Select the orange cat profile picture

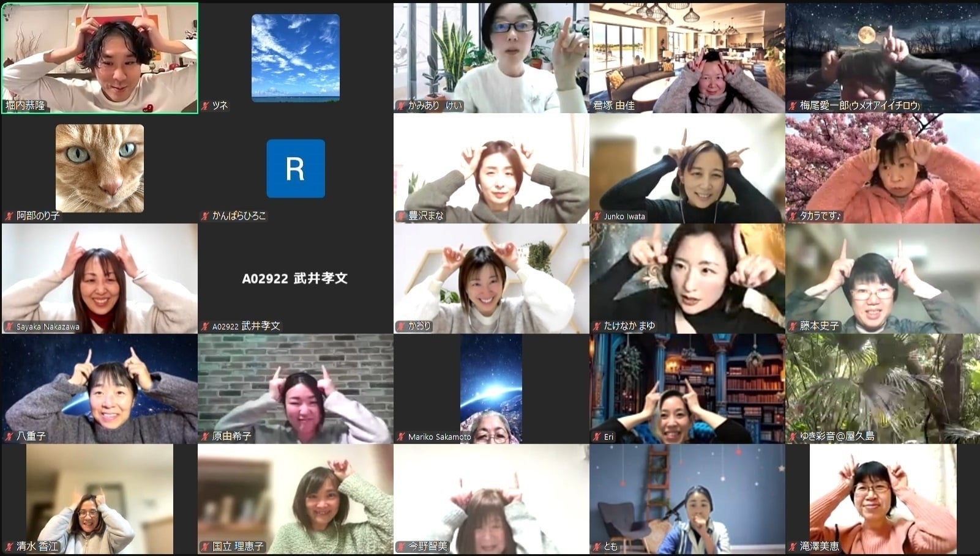click(x=100, y=168)
